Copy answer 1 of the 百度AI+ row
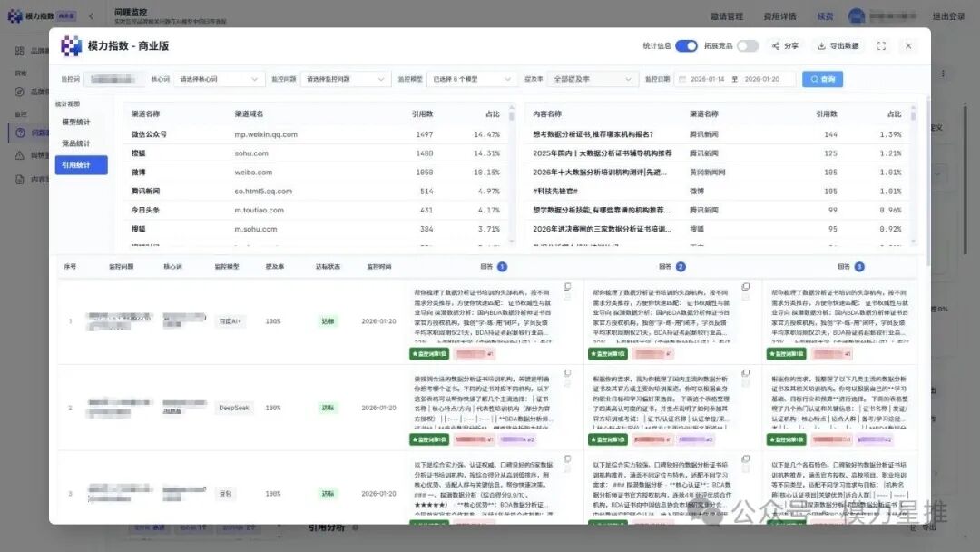The image size is (980, 552). [567, 287]
